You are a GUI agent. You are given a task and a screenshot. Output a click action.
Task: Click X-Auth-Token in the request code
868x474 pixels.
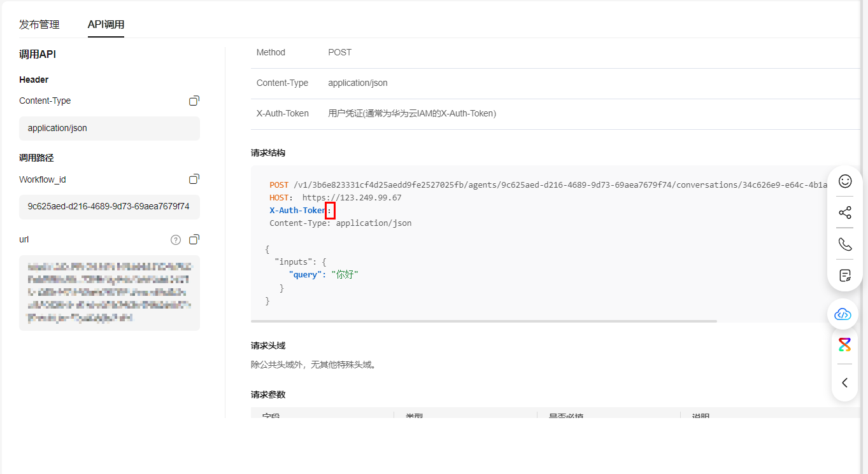pyautogui.click(x=297, y=211)
